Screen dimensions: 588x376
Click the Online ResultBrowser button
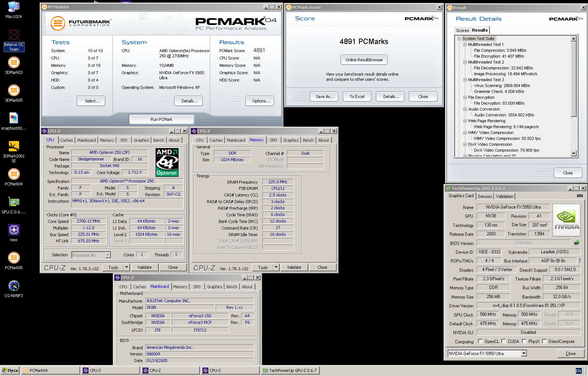click(364, 60)
